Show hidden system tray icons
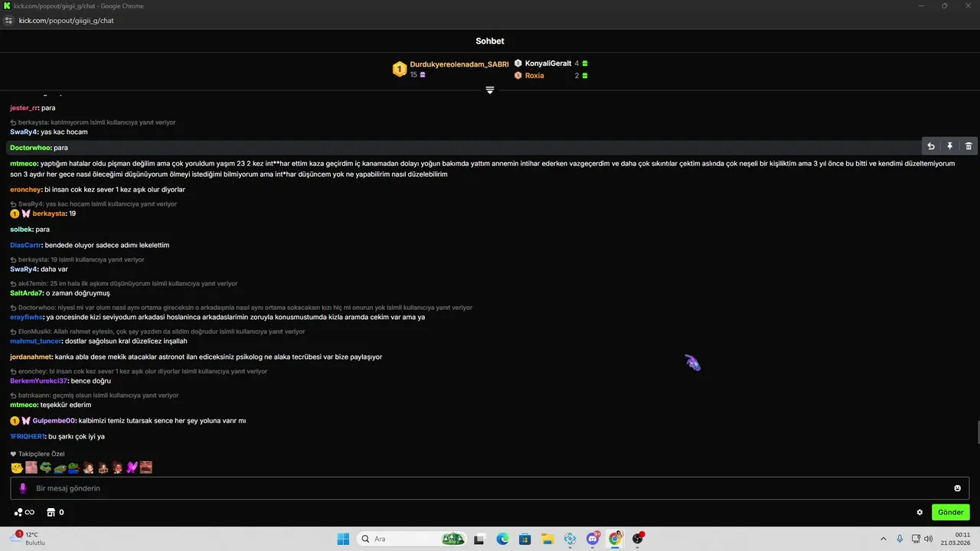 (883, 539)
